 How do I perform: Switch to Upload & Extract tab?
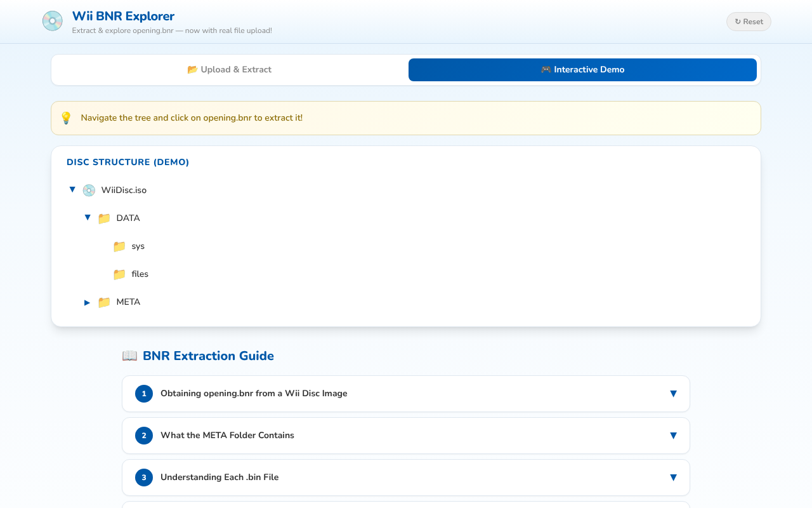229,70
